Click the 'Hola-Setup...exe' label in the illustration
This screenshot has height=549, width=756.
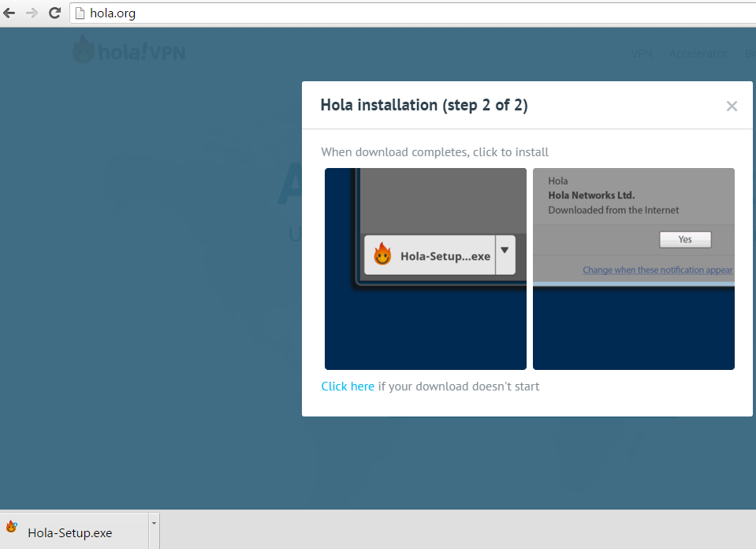(x=445, y=256)
